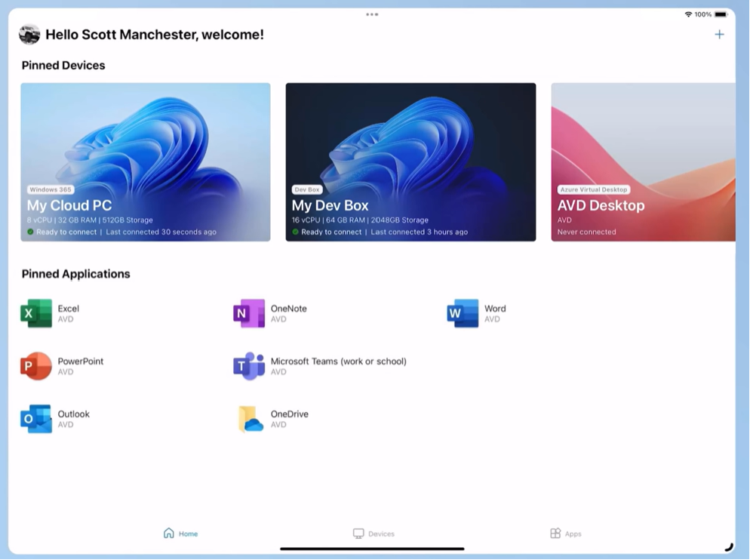Open the AVD Desktop card
This screenshot has height=560, width=750.
(644, 162)
